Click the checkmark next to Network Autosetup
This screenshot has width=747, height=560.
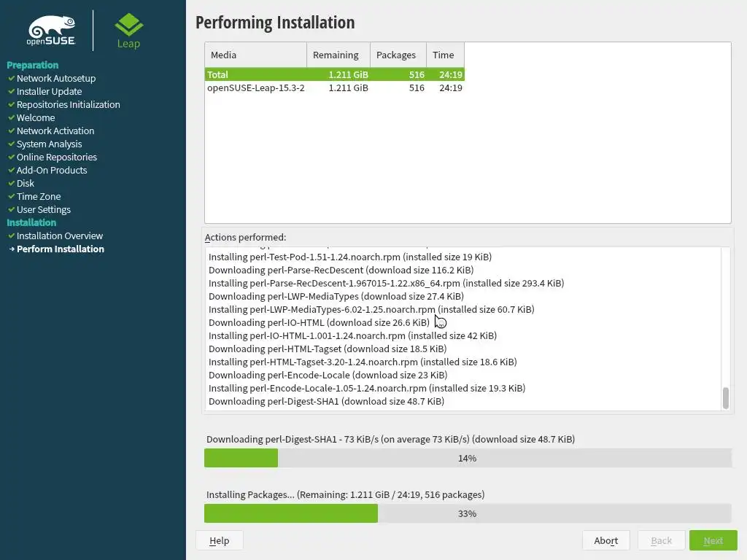pyautogui.click(x=11, y=78)
